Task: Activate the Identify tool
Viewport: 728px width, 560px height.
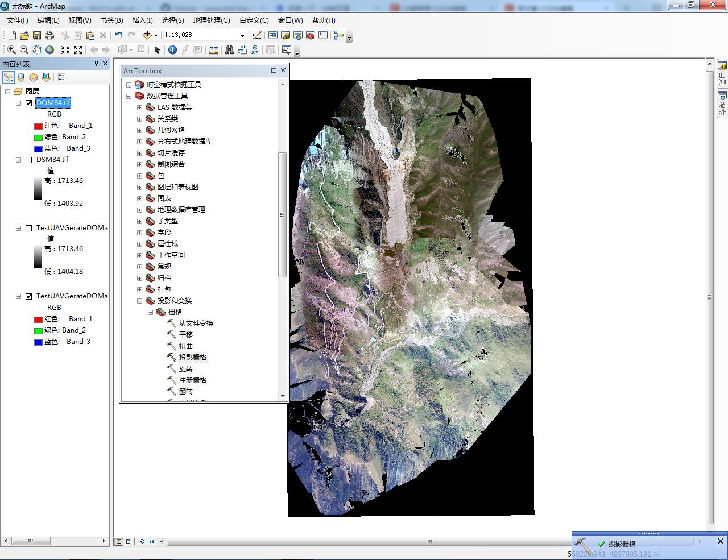Action: [x=172, y=50]
